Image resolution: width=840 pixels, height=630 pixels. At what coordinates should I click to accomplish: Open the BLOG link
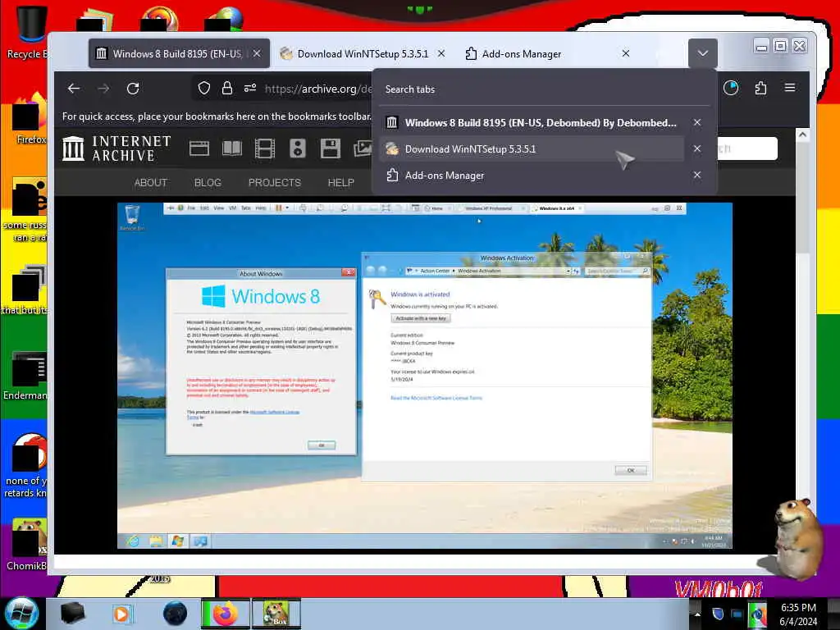208,183
